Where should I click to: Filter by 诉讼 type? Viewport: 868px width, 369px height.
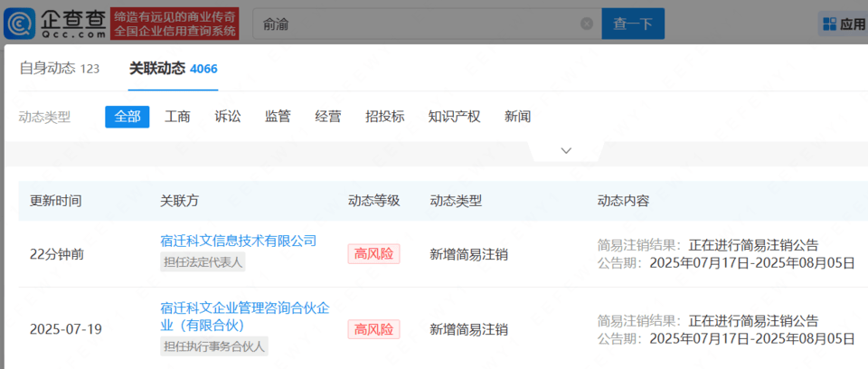point(228,117)
